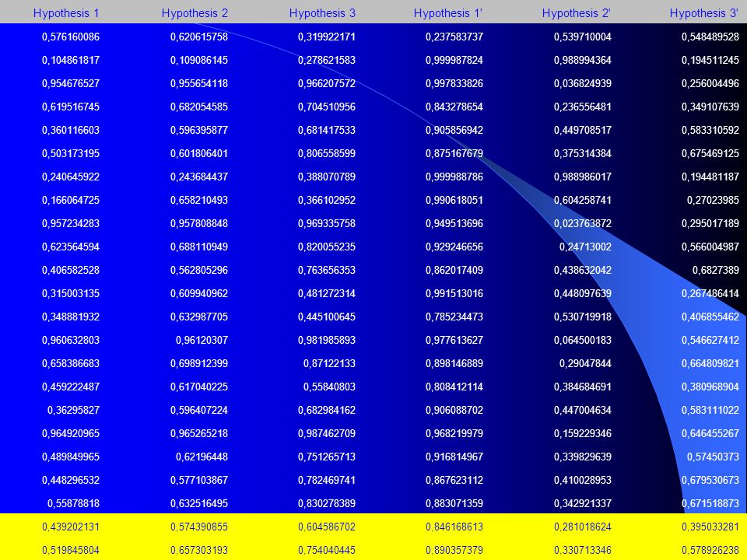The image size is (747, 560).
Task: Select the value 0,843278654
Action: (x=454, y=107)
